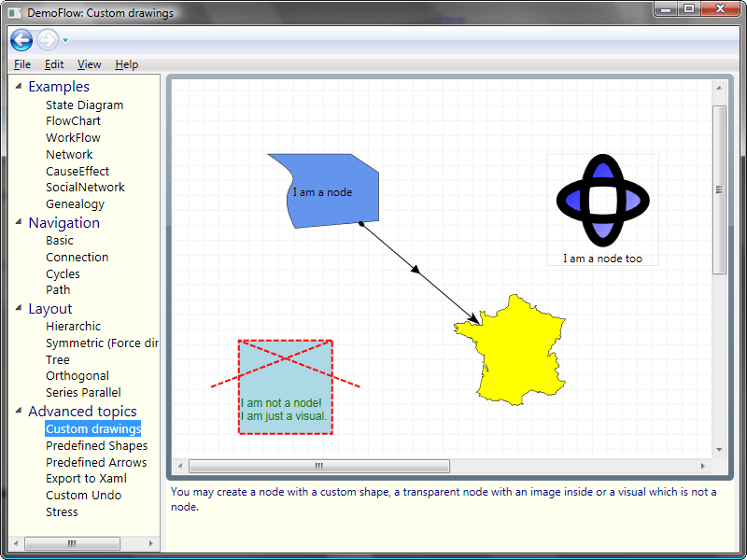Collapse the Examples tree section

pyautogui.click(x=17, y=87)
